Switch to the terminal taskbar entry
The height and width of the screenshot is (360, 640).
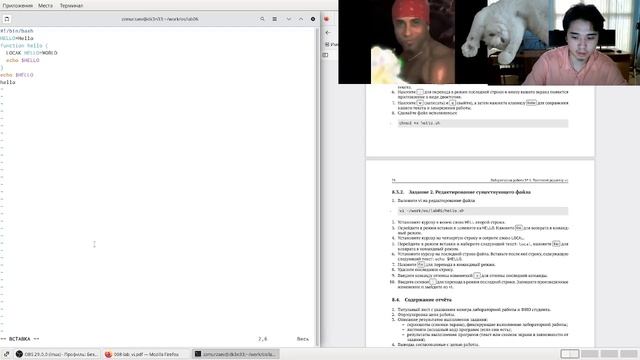236,354
